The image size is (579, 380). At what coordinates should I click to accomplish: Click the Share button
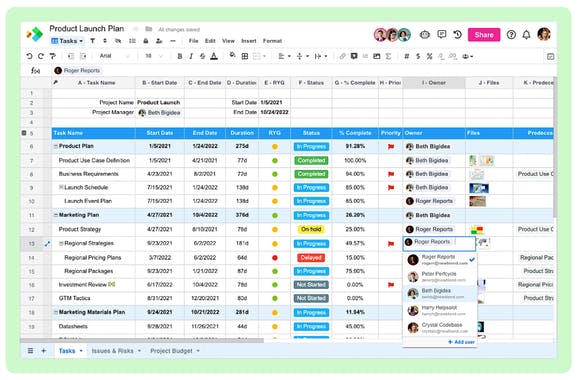point(484,35)
